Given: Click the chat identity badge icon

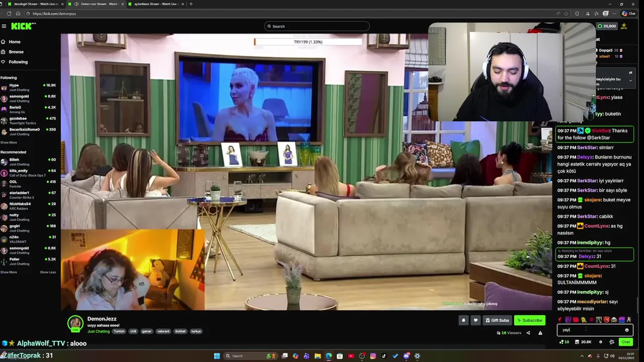Looking at the screenshot, I should 612,342.
